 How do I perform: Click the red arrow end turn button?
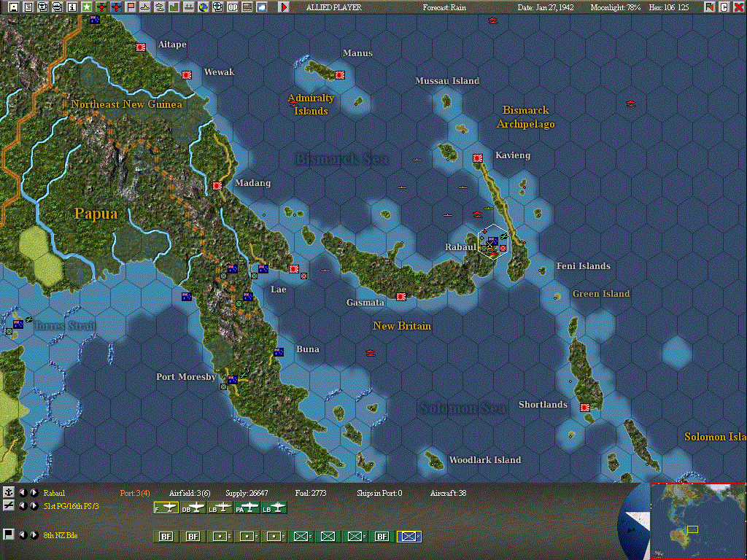(x=284, y=7)
